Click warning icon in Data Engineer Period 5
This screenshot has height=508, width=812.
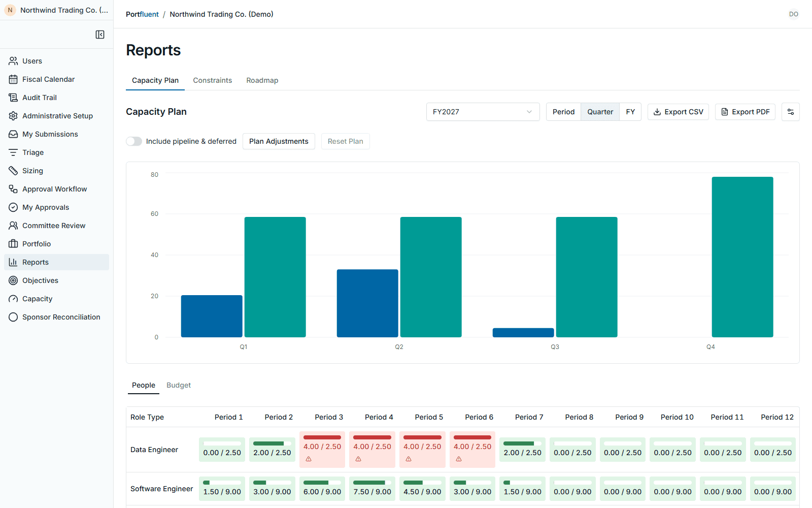point(409,459)
